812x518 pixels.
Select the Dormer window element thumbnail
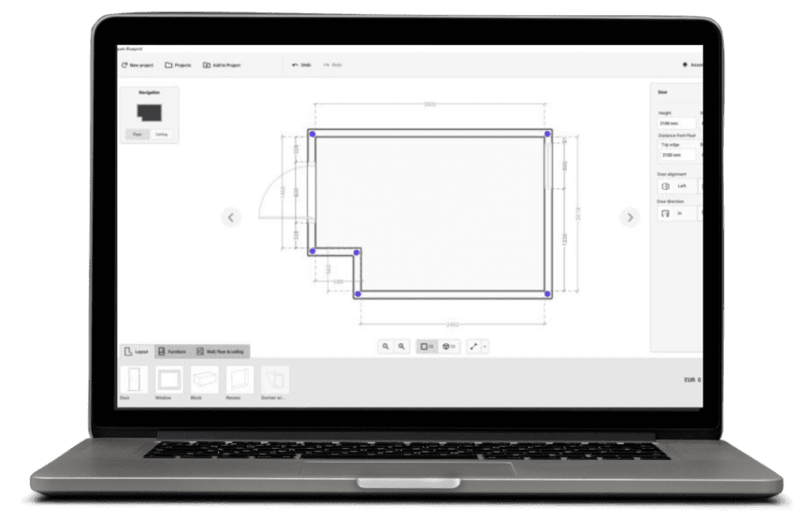275,380
